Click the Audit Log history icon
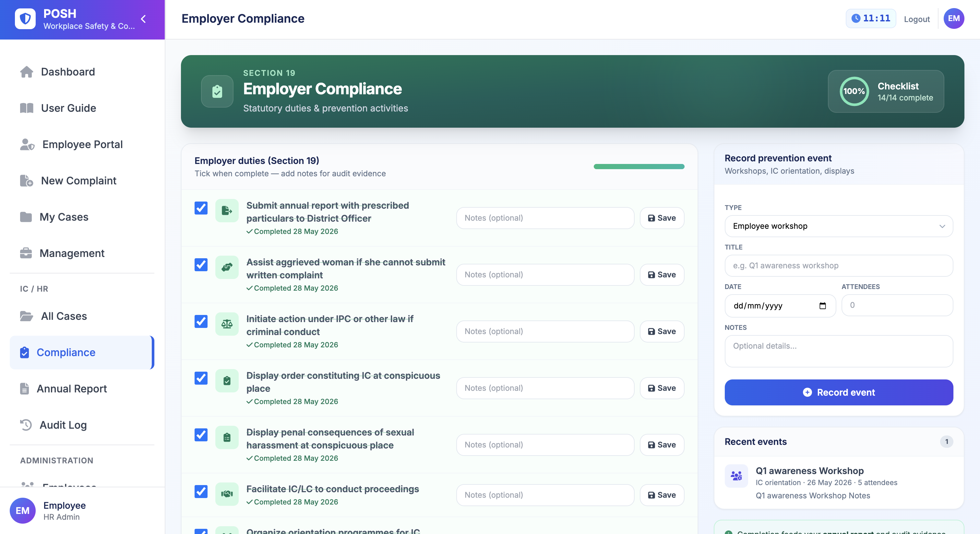This screenshot has height=534, width=980. pos(26,425)
